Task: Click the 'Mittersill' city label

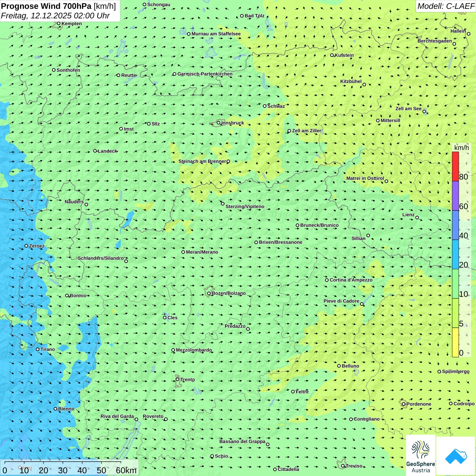Action: click(x=390, y=120)
